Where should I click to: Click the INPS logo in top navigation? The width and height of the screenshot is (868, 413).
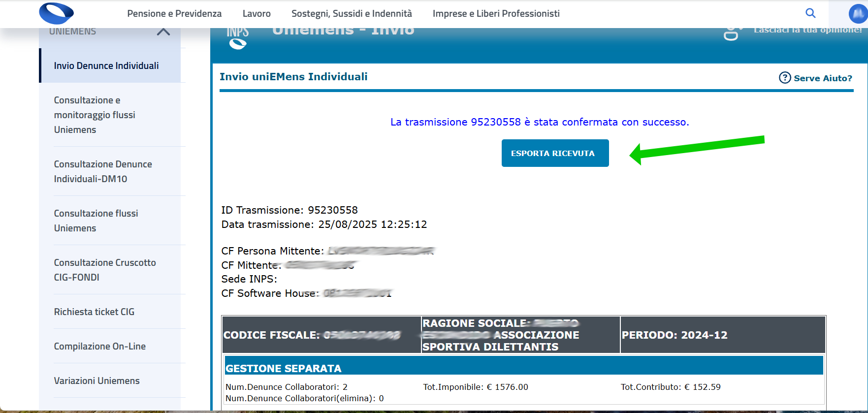(x=56, y=13)
